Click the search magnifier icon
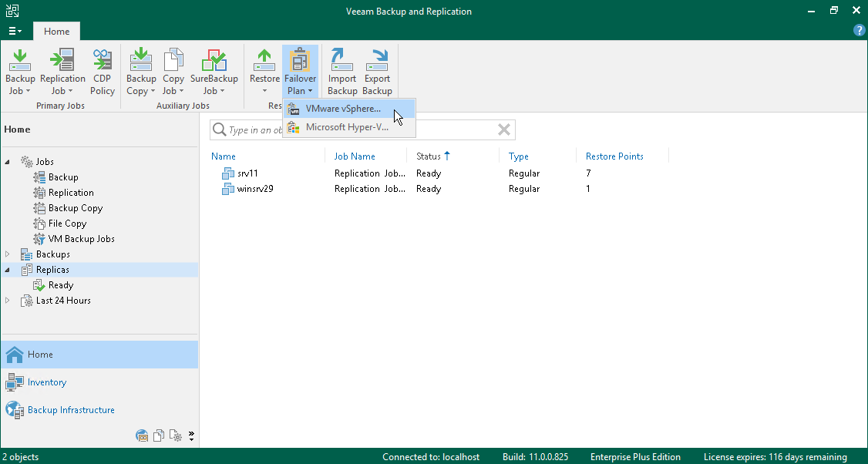This screenshot has height=464, width=868. pos(219,130)
